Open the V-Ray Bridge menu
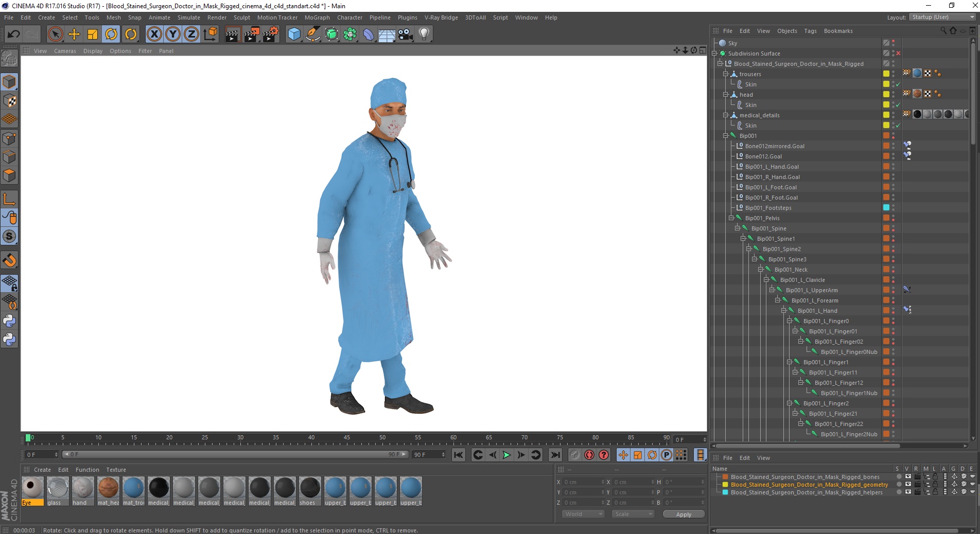The width and height of the screenshot is (980, 534). pyautogui.click(x=441, y=17)
